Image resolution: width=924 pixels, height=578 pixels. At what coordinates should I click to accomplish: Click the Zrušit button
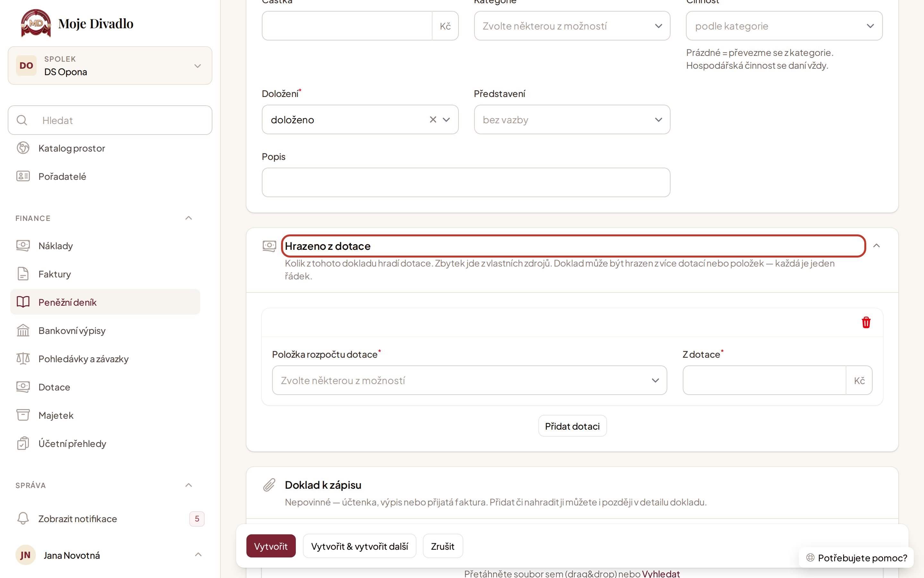click(x=442, y=546)
